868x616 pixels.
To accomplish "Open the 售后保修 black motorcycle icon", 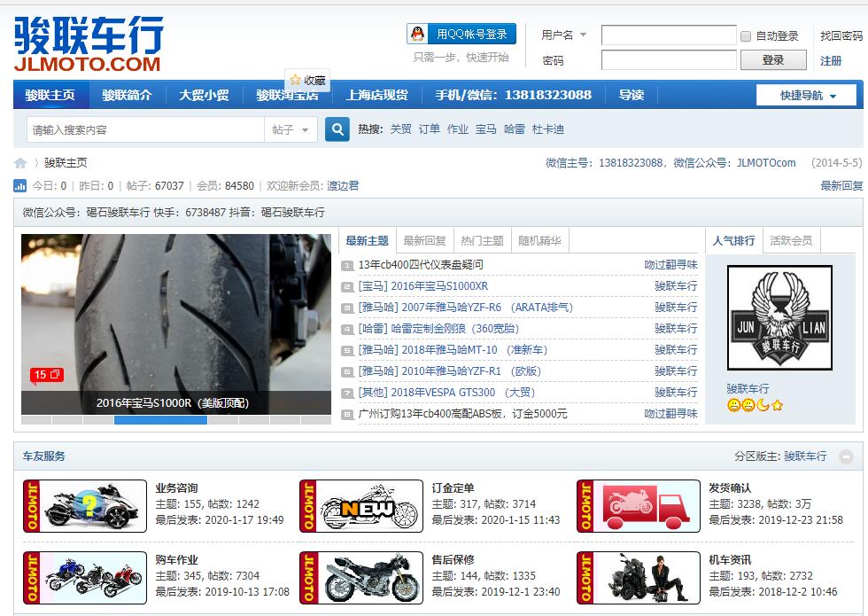I will [361, 578].
